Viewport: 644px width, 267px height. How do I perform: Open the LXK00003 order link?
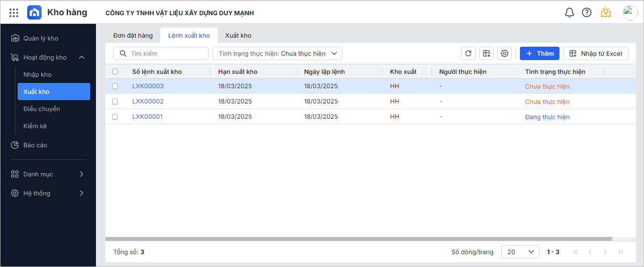148,86
